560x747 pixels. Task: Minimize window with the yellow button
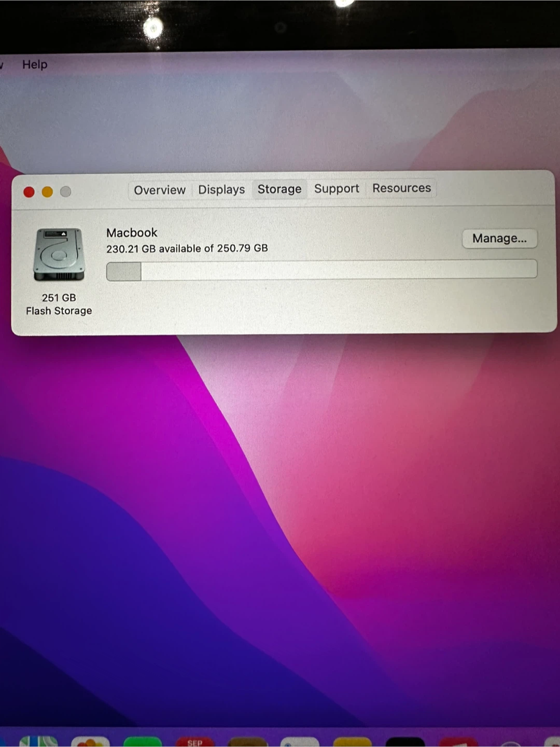(47, 192)
